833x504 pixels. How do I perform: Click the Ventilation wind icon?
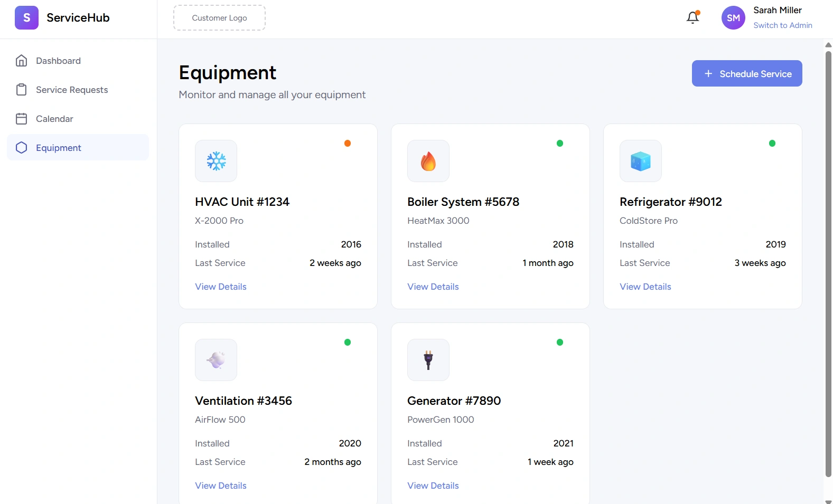[216, 360]
